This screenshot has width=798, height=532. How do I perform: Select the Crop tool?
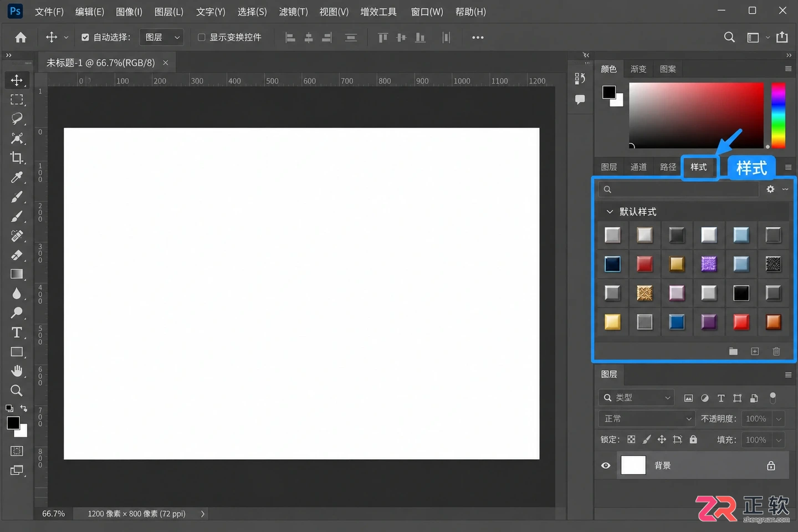(x=17, y=158)
